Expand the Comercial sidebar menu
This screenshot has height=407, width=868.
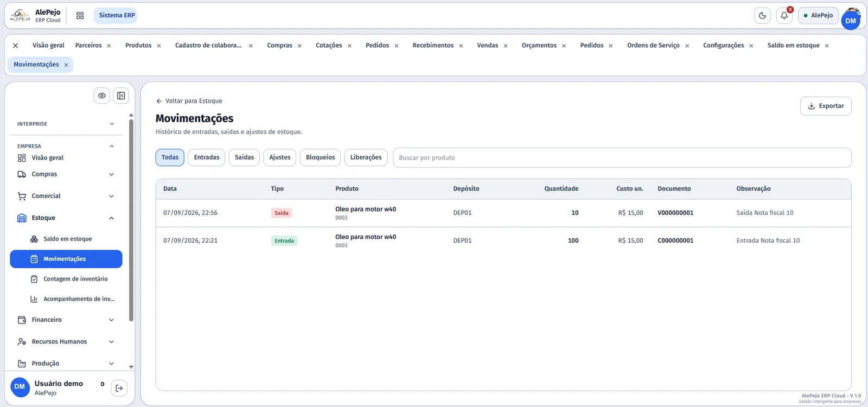tap(66, 196)
